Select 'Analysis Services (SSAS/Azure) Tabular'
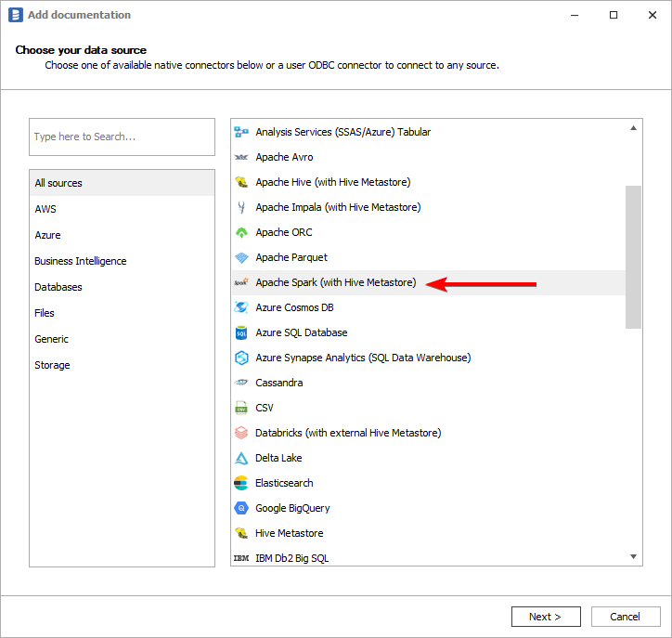Image resolution: width=672 pixels, height=638 pixels. point(429,132)
